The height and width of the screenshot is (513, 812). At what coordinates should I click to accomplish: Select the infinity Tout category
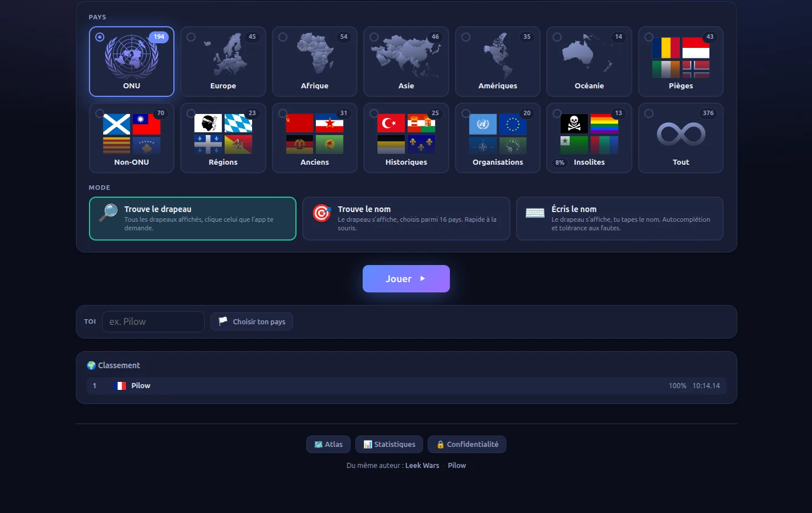coord(681,138)
